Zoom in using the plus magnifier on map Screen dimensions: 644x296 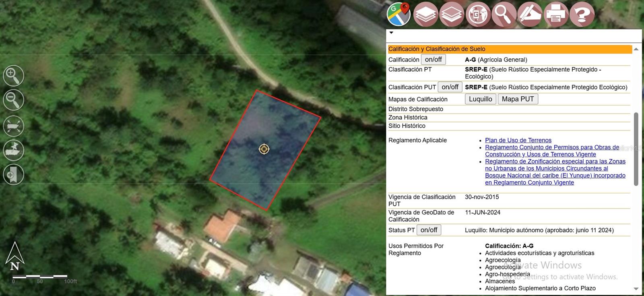pyautogui.click(x=14, y=76)
